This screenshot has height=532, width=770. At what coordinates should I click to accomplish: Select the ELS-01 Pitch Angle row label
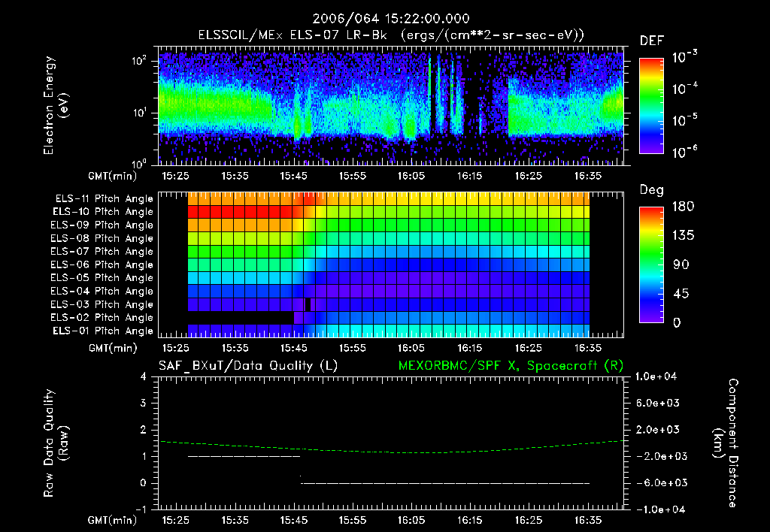(x=103, y=331)
